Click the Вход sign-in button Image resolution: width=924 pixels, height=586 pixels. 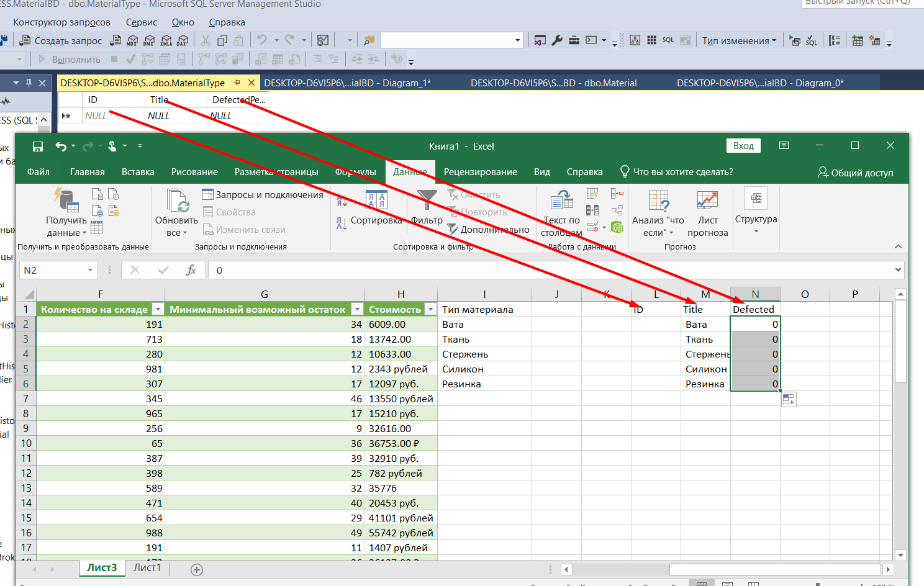(x=743, y=146)
